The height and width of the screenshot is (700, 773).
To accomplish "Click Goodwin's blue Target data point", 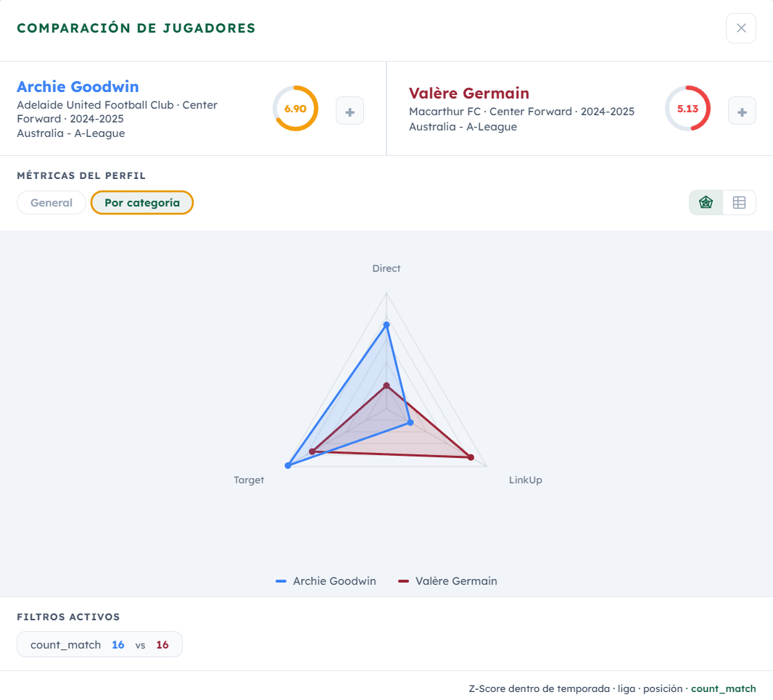I will (x=288, y=465).
